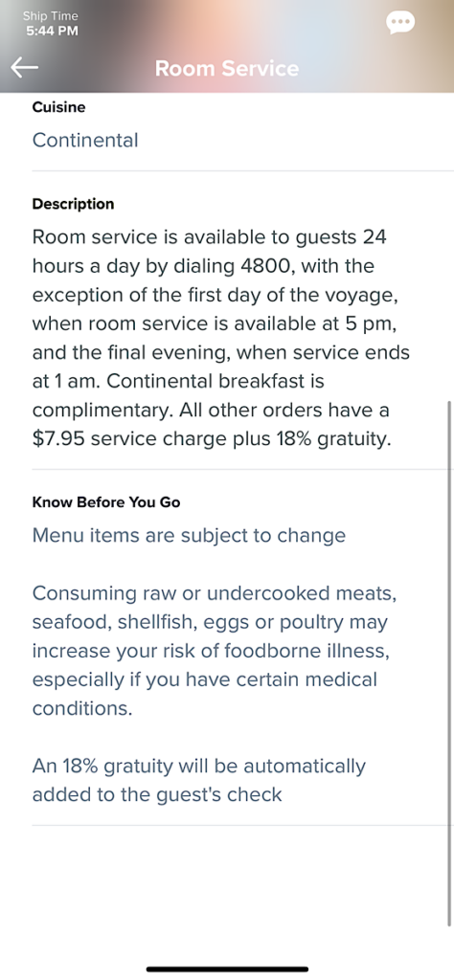Tap the Continental cuisine value
The image size is (454, 980).
pyautogui.click(x=85, y=140)
